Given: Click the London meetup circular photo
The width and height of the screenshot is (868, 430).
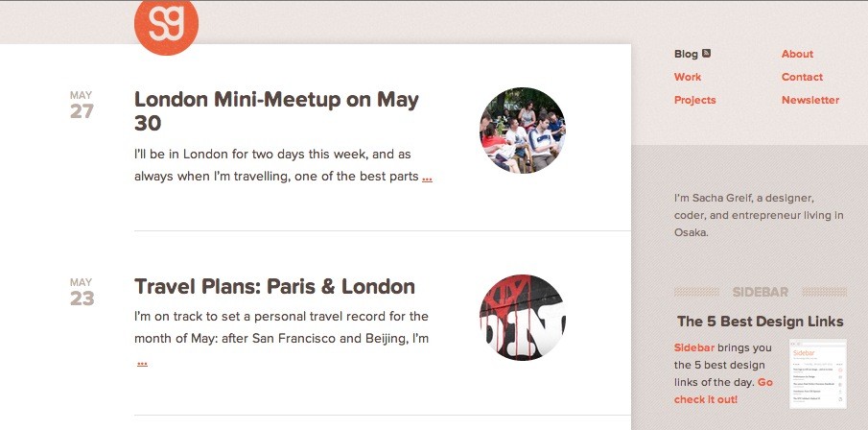Looking at the screenshot, I should (x=522, y=131).
